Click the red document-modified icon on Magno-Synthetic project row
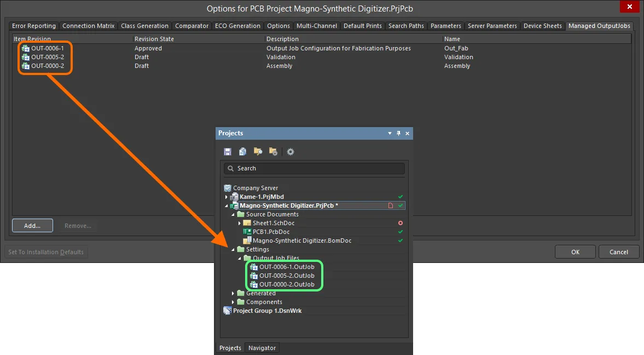The image size is (644, 355). point(391,205)
